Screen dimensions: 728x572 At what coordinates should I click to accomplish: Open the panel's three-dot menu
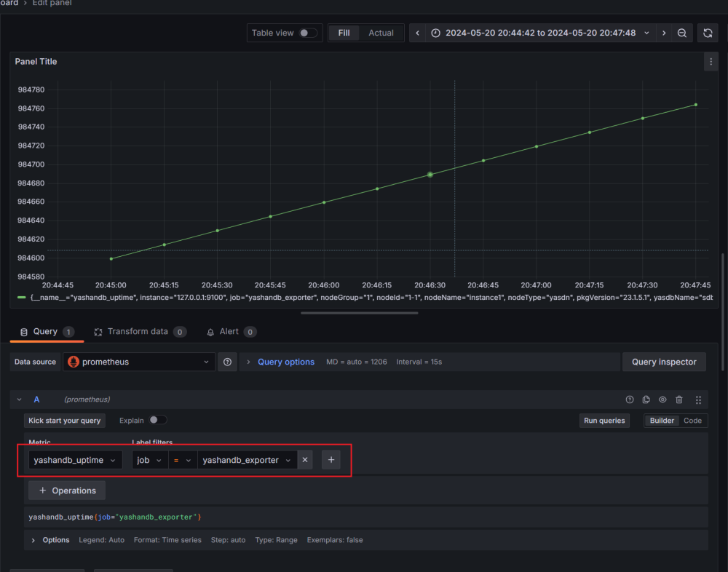(x=711, y=62)
